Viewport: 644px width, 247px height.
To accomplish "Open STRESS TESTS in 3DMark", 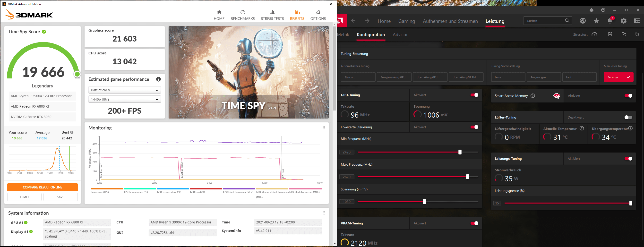I will point(272,15).
